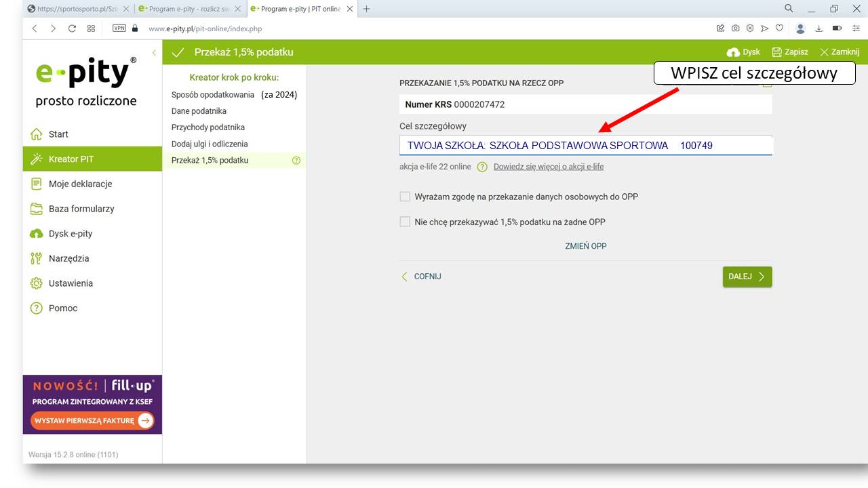
Task: Add page to bookmarks with heart icon
Action: point(779,28)
